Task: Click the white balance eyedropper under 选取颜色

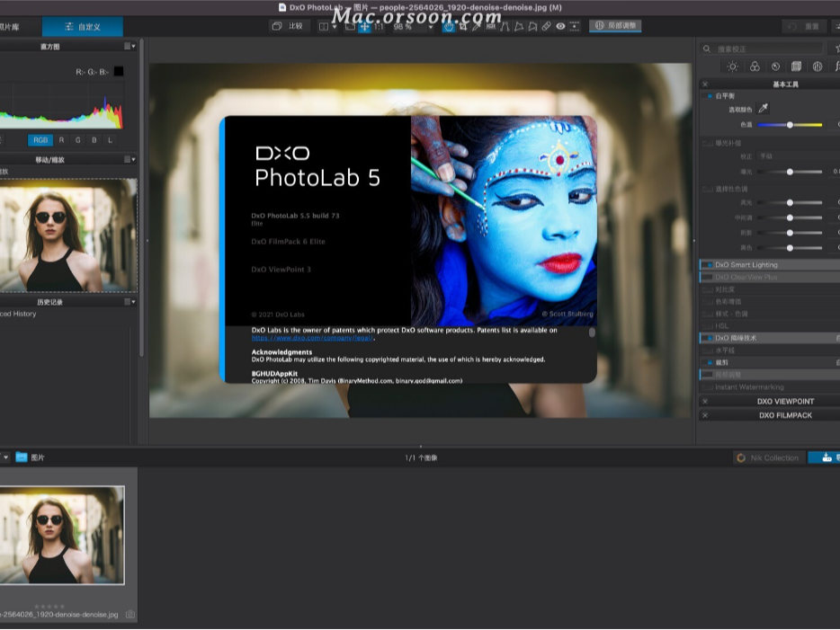Action: [x=761, y=109]
